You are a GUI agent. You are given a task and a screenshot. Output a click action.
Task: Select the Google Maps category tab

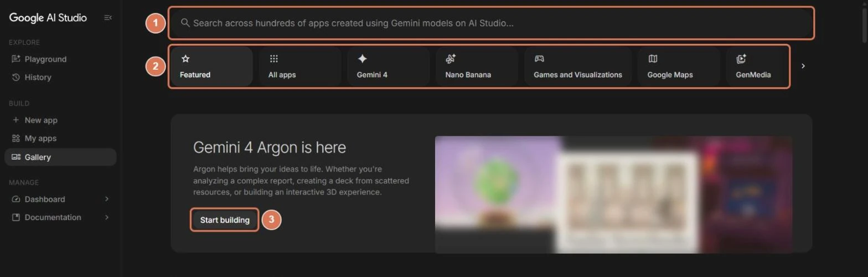[x=679, y=66]
